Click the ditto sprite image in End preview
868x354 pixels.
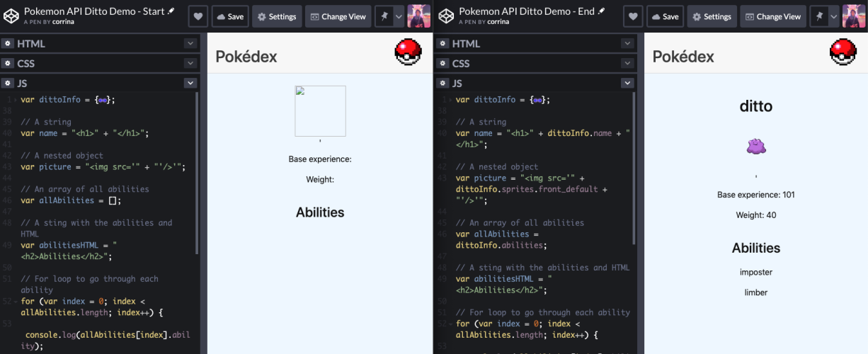click(756, 147)
